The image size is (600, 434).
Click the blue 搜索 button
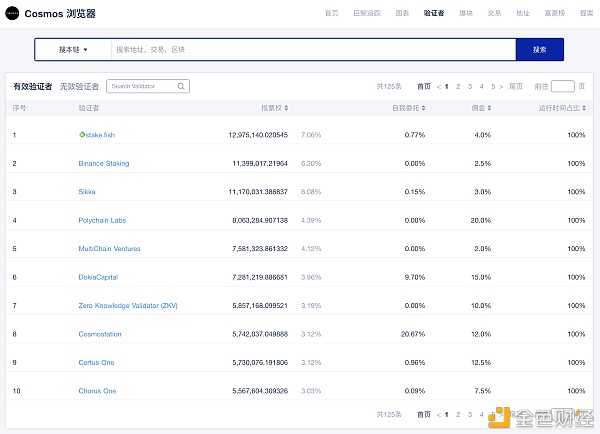point(540,49)
